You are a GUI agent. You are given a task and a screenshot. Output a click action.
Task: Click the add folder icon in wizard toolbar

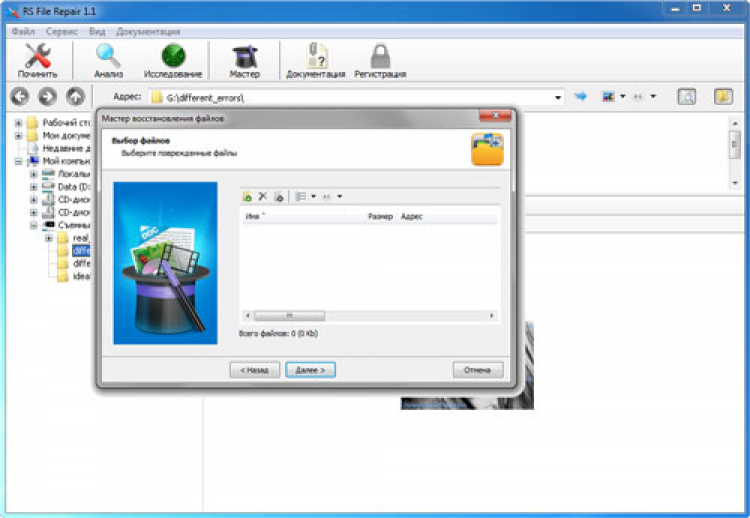pos(279,196)
